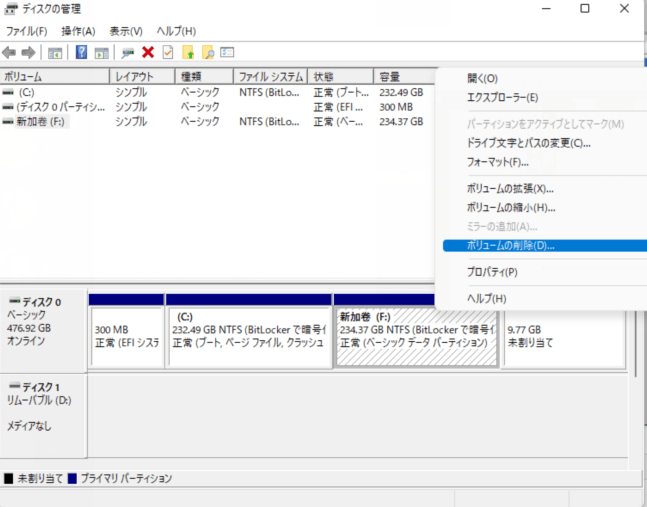The image size is (647, 507).
Task: Select ボリュームの削除(D)... highlighted entry
Action: point(545,245)
